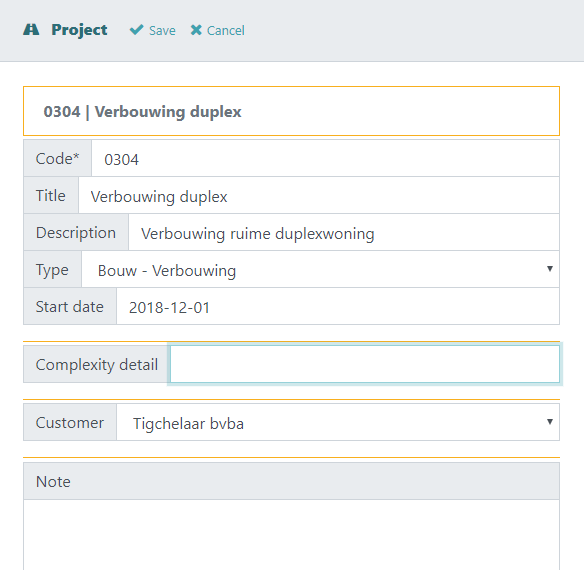Edit the Description field text
584x570 pixels.
344,232
